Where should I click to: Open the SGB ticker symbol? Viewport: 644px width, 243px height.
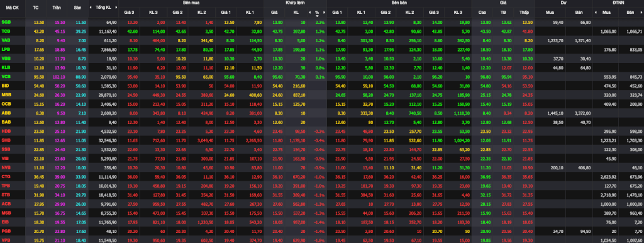[x=6, y=22]
